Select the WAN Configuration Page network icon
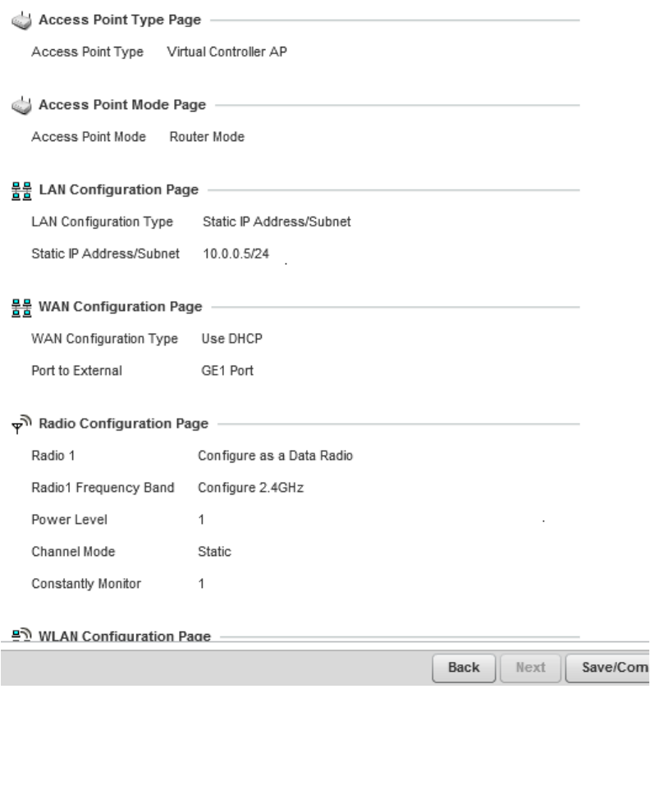Screen dimensions: 650x812 [x=22, y=308]
